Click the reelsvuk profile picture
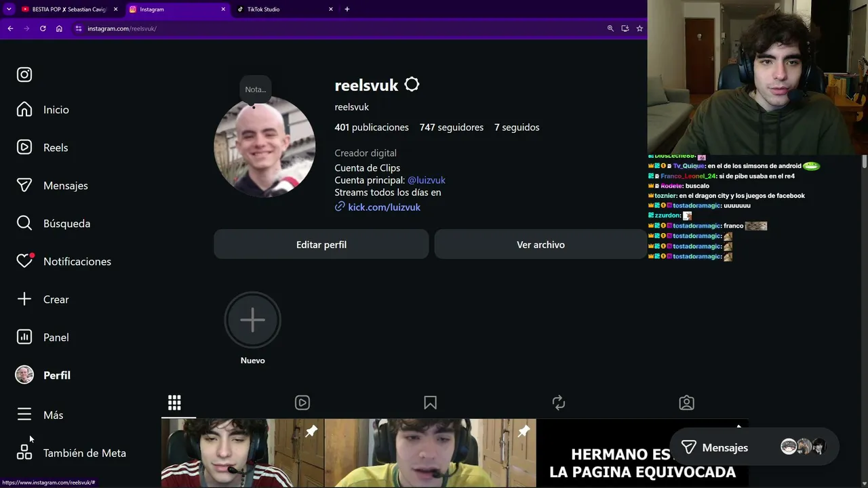868x488 pixels. 264,146
